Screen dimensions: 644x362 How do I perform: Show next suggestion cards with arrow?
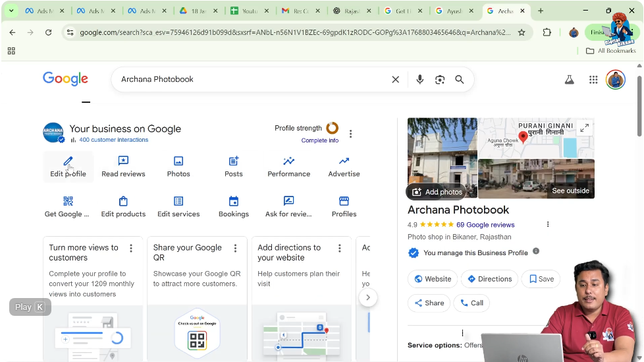(x=368, y=297)
